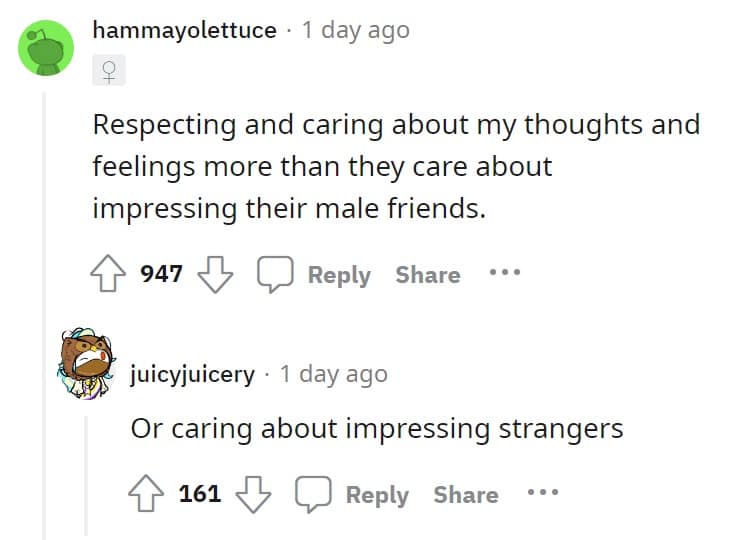Image resolution: width=731 pixels, height=540 pixels.
Task: Collapse hammayolettuce's thread using the vertical line
Action: [44, 300]
